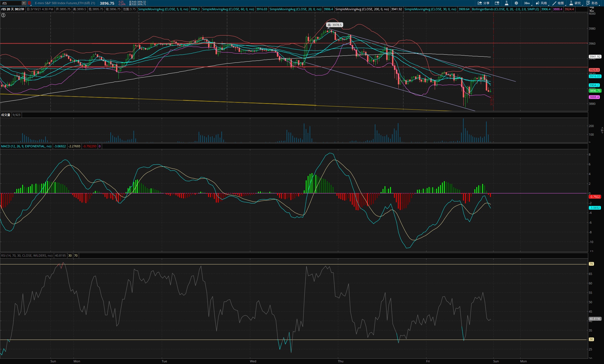604x364 pixels.
Task: Open the product depth info window icon
Action: click(497, 3)
